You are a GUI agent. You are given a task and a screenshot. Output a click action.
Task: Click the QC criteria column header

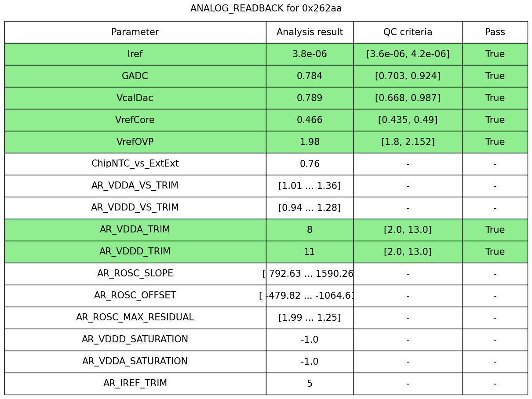point(408,32)
